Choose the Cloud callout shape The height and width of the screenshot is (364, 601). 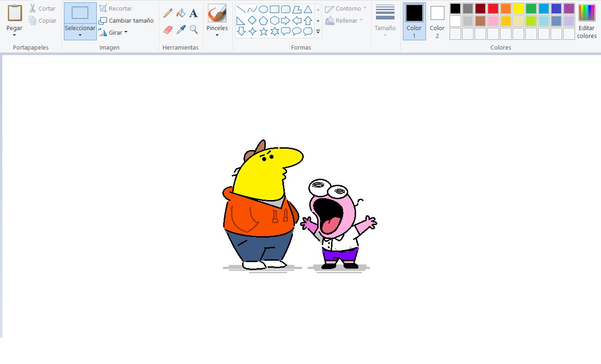(308, 31)
